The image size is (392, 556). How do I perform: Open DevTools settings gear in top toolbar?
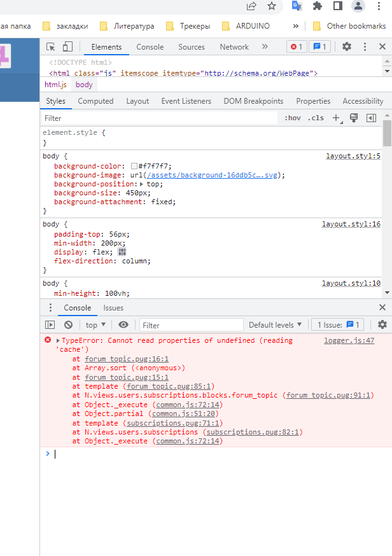pos(347,46)
